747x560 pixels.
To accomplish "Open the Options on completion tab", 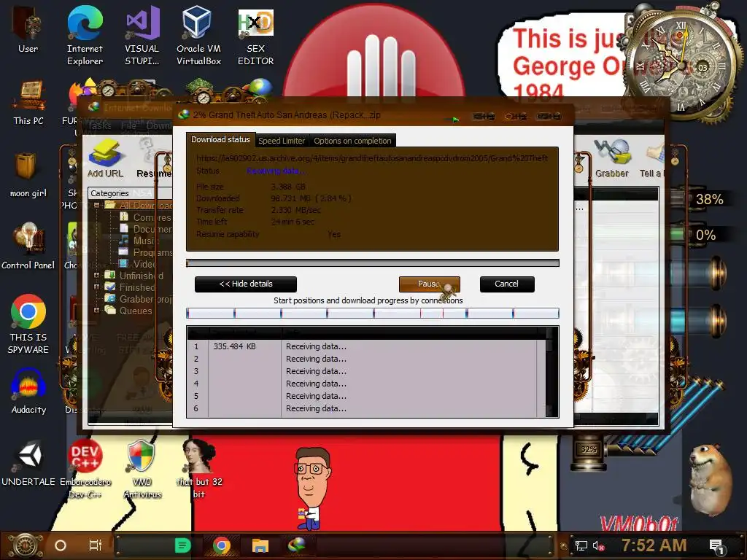I will pyautogui.click(x=352, y=141).
